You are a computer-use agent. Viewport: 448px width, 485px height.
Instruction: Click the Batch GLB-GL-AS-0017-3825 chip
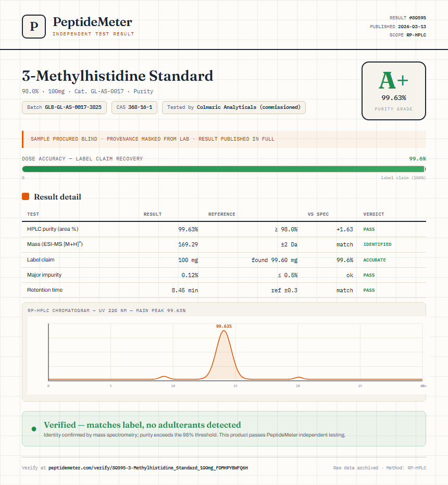[65, 107]
